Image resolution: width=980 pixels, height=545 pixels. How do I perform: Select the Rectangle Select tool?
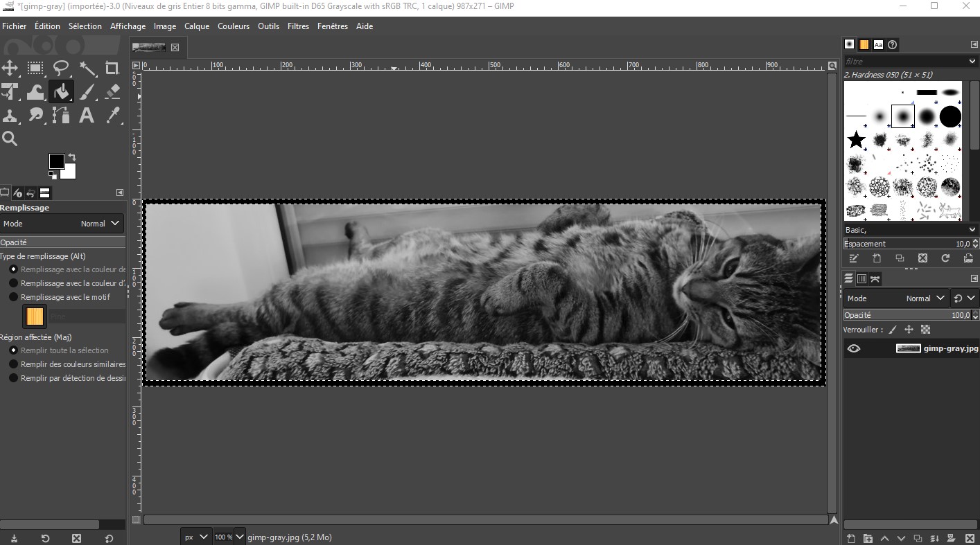(x=35, y=68)
